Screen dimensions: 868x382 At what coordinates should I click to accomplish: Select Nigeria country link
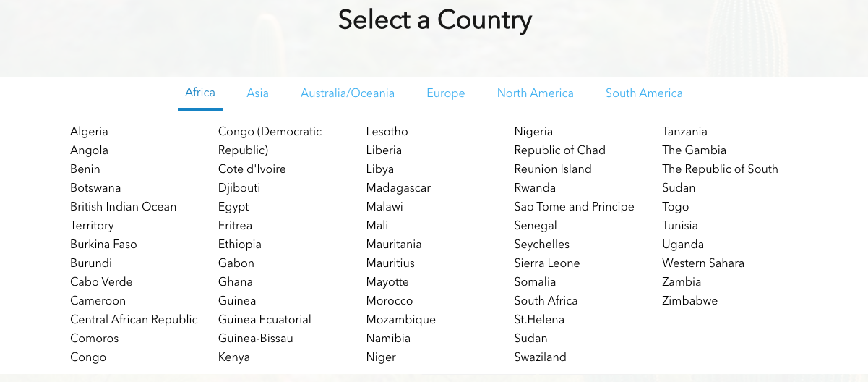(533, 132)
